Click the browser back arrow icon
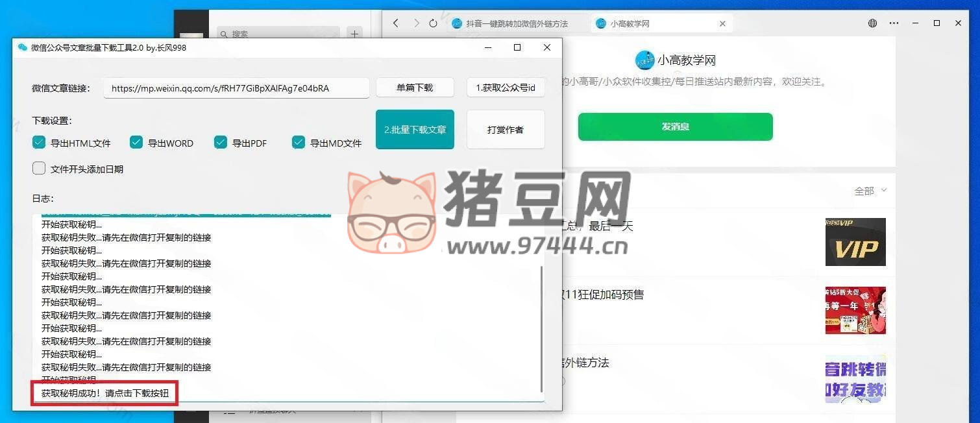Screen dimensions: 980x423 [x=396, y=23]
